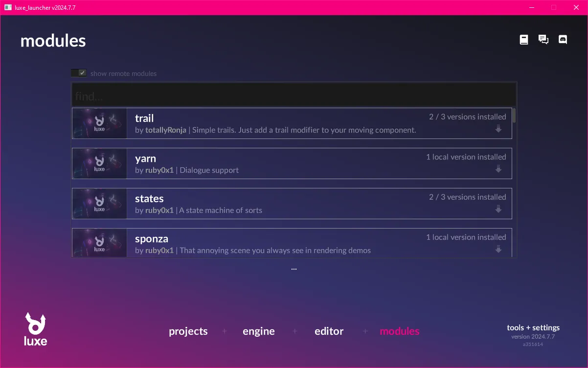Go to the editor tab
The height and width of the screenshot is (368, 588).
(x=329, y=331)
